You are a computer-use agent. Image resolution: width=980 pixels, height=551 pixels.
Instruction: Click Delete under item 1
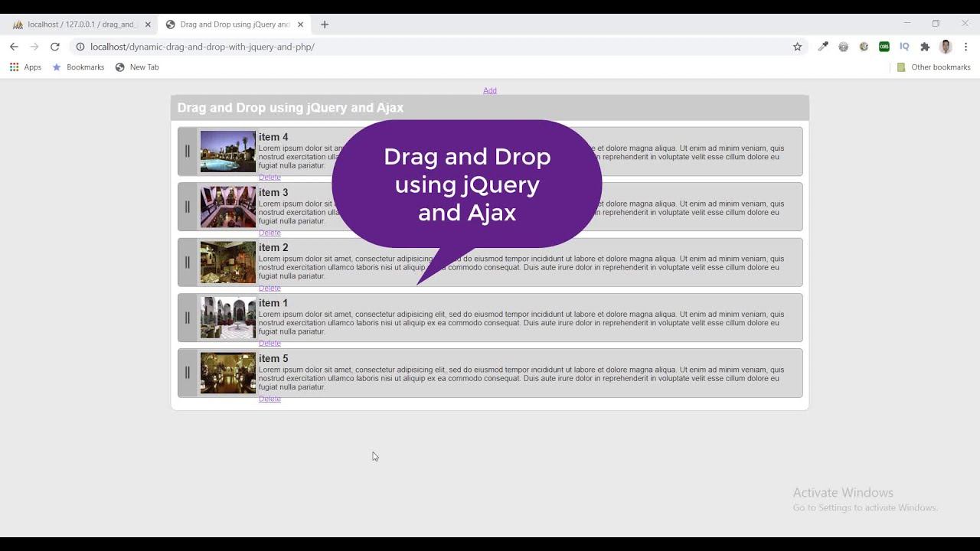point(269,344)
